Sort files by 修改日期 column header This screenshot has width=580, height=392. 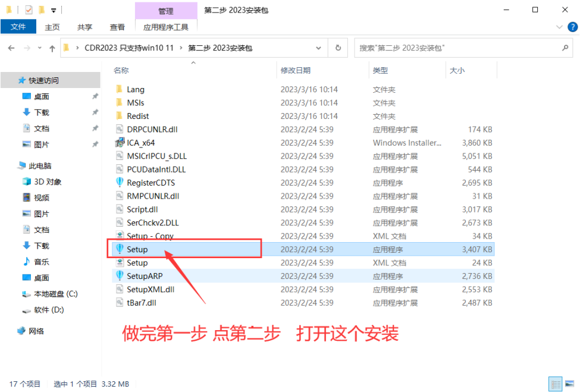click(x=296, y=70)
